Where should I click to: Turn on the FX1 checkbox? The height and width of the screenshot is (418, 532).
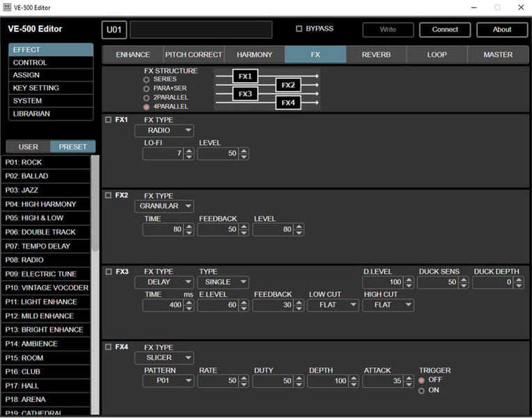tap(108, 120)
